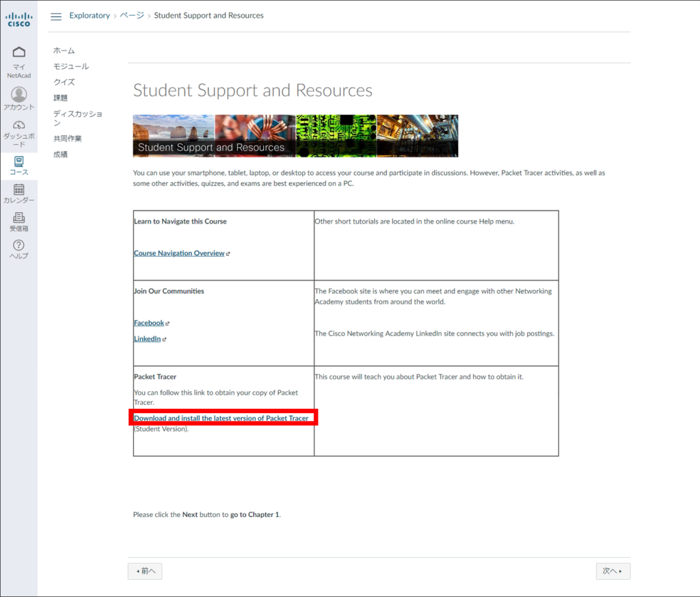Image resolution: width=700 pixels, height=597 pixels.
Task: Open クイズ in course menu
Action: [x=64, y=82]
